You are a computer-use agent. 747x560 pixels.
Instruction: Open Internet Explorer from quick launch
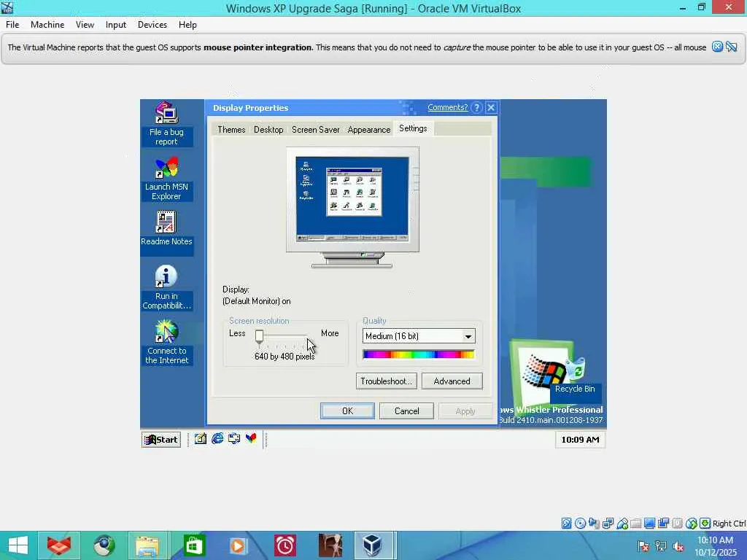pos(217,438)
